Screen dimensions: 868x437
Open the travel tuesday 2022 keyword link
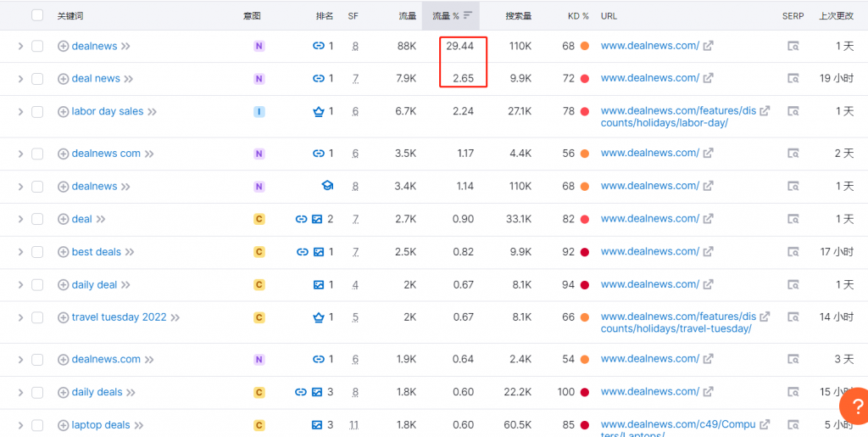coord(119,317)
